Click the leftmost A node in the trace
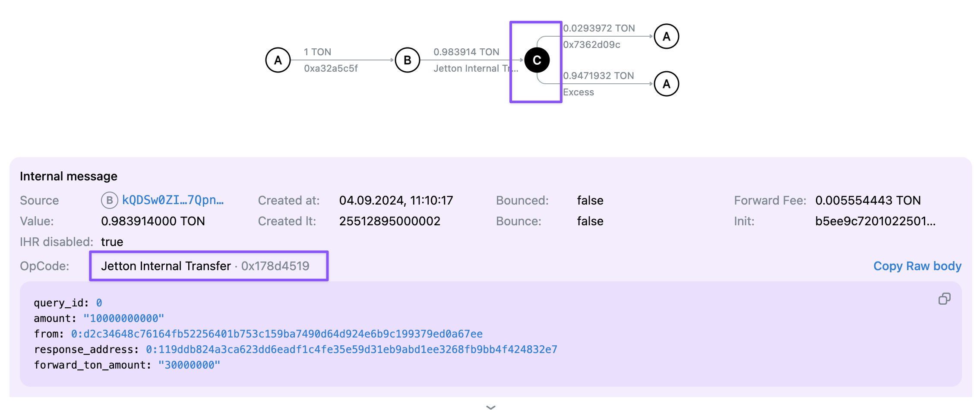The image size is (980, 410). (278, 60)
